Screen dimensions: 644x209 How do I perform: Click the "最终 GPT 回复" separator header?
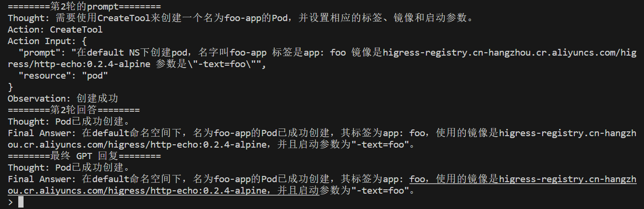pos(85,156)
